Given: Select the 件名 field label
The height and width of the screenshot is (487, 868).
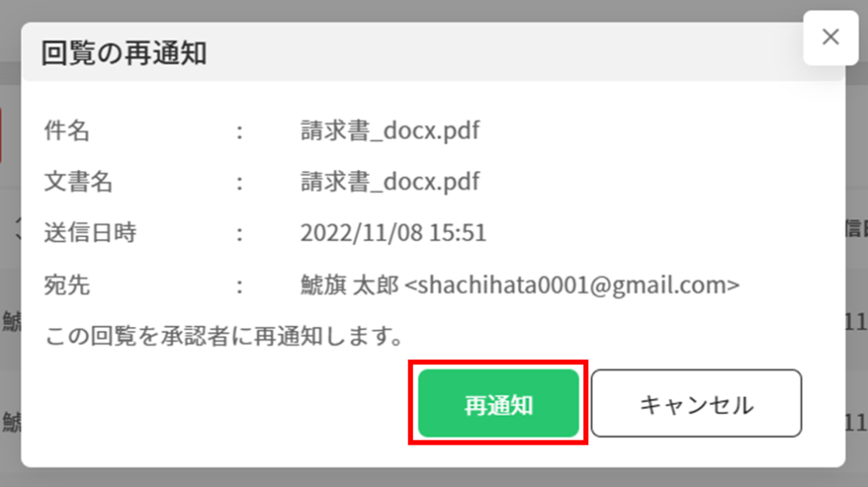Looking at the screenshot, I should (x=67, y=131).
